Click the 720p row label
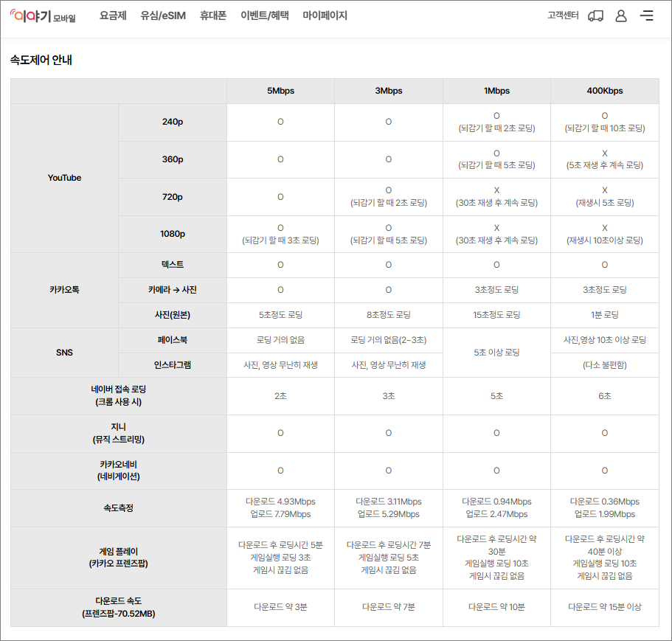Screen dimensions: 672x641 click(173, 197)
